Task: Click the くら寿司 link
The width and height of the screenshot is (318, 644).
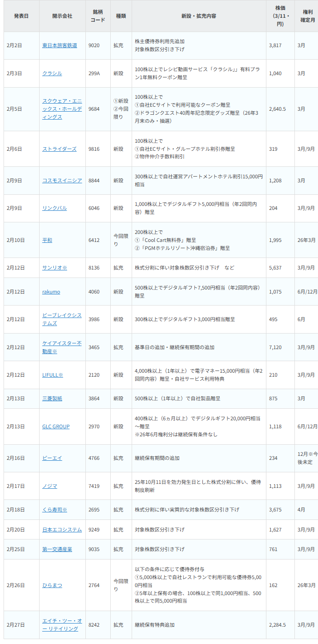Action: [x=54, y=510]
